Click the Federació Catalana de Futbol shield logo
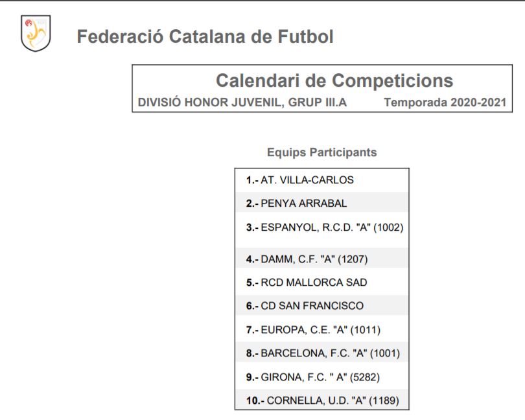 pyautogui.click(x=36, y=33)
